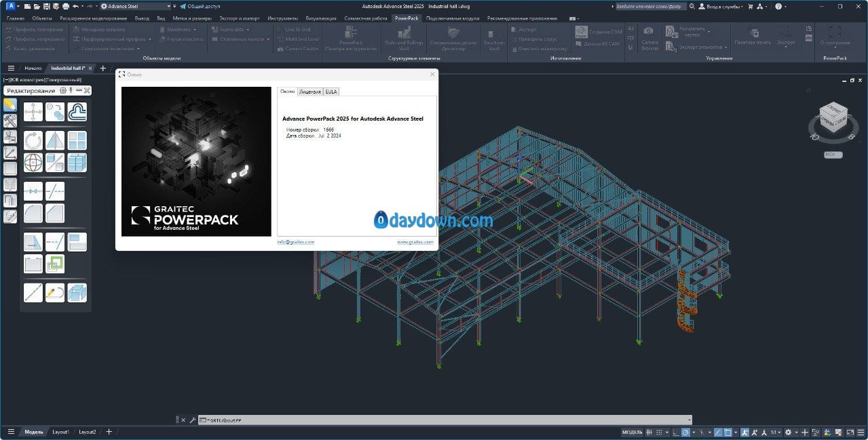This screenshot has height=440, width=868.
Task: Open the hammer and wrench tools category
Action: pos(10,121)
